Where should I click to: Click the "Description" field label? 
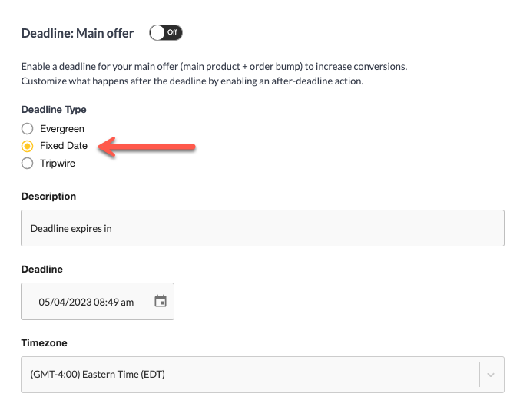pyautogui.click(x=48, y=197)
